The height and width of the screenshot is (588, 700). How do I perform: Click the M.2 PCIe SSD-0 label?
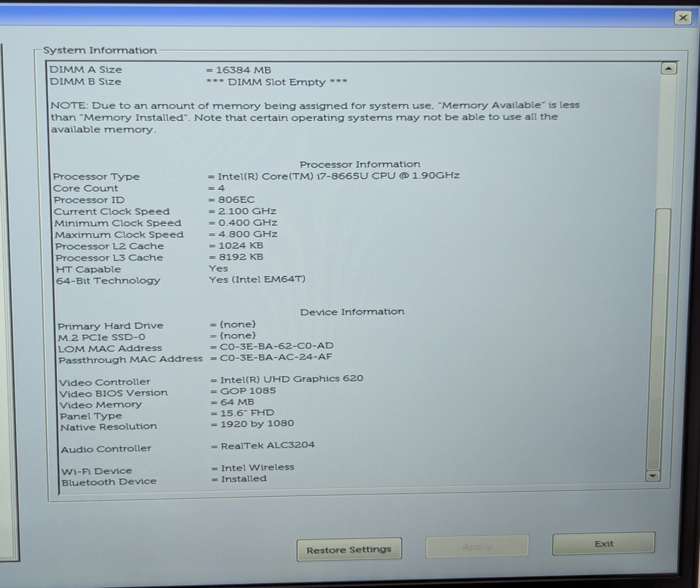pos(101,337)
